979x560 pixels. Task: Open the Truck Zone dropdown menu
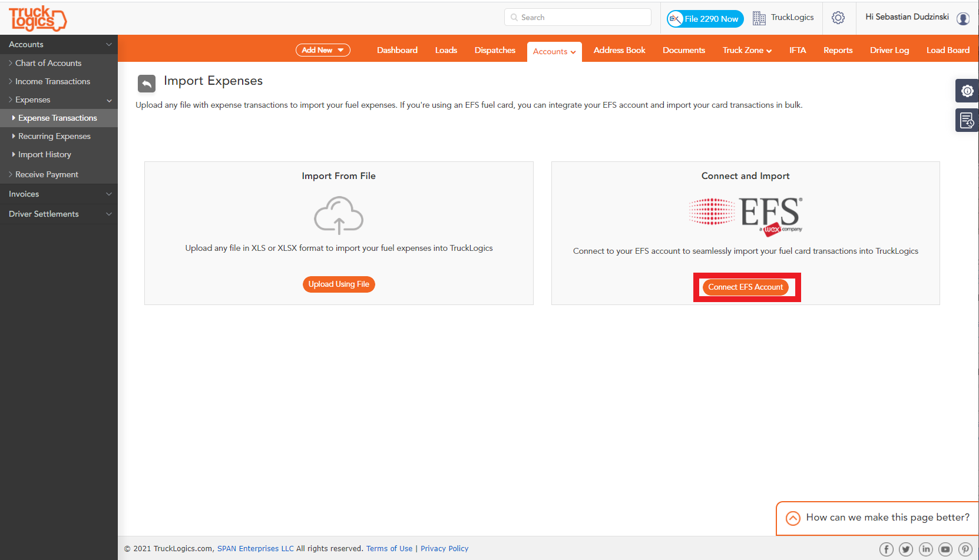point(747,50)
